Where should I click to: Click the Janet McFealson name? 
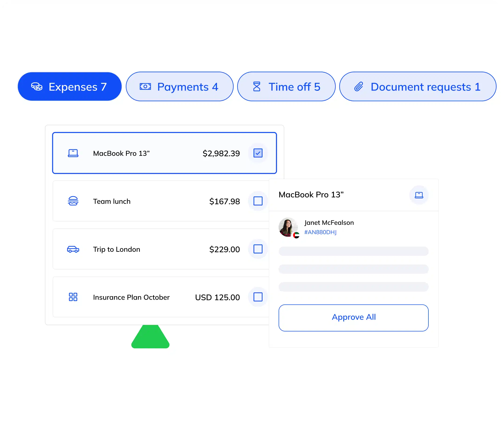329,223
